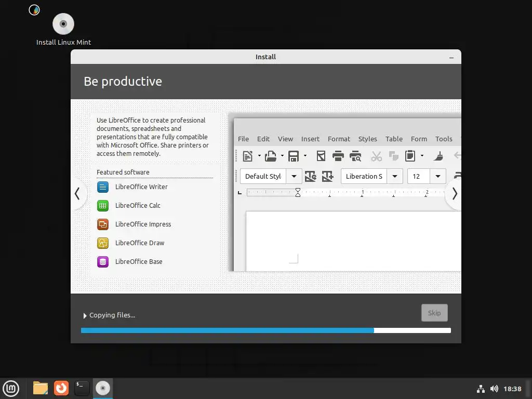Open the Linux Mint start menu

[11, 389]
